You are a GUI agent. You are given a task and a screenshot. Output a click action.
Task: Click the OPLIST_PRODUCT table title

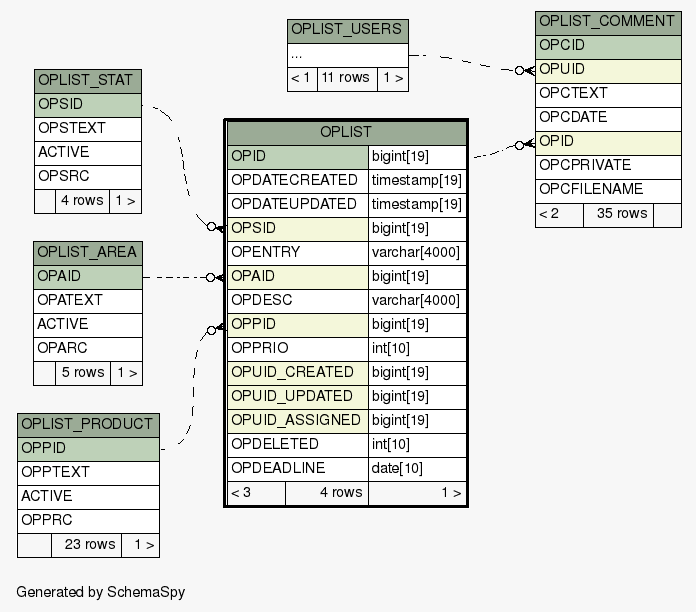tap(88, 424)
